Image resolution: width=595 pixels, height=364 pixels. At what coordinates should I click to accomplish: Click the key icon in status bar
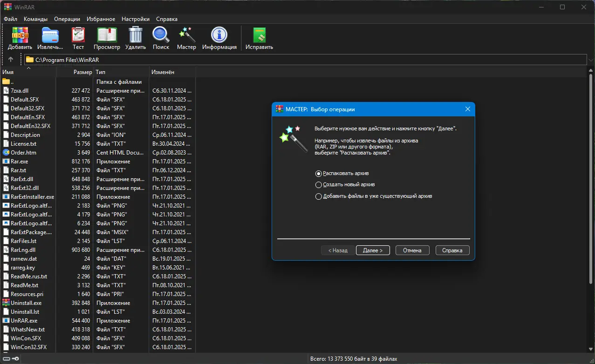click(x=14, y=359)
